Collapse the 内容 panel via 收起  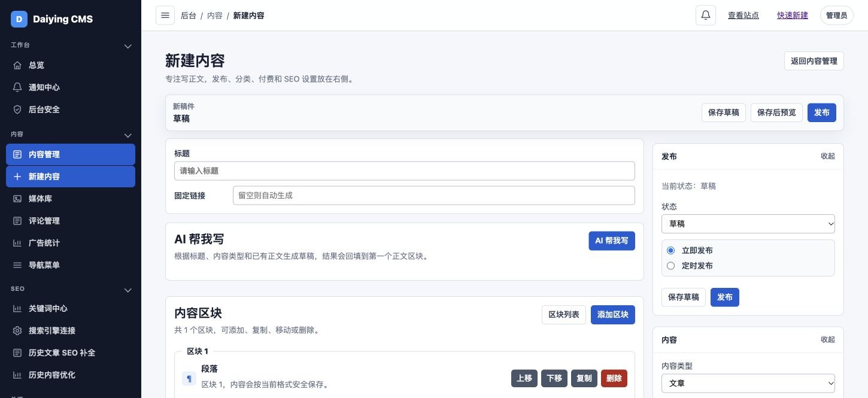pos(828,339)
